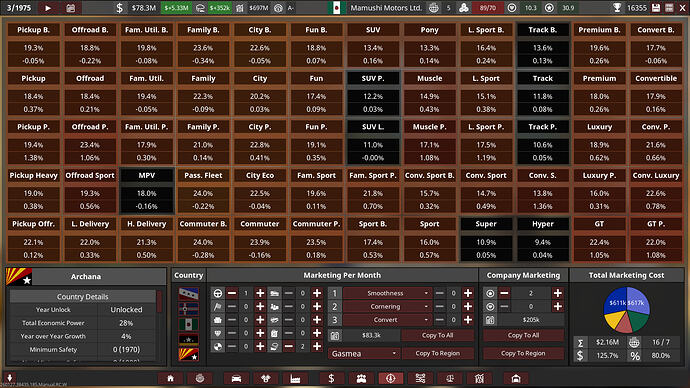The image size is (690, 388).
Task: Decrease Company Marketing value 2 with minus
Action: coord(504,293)
